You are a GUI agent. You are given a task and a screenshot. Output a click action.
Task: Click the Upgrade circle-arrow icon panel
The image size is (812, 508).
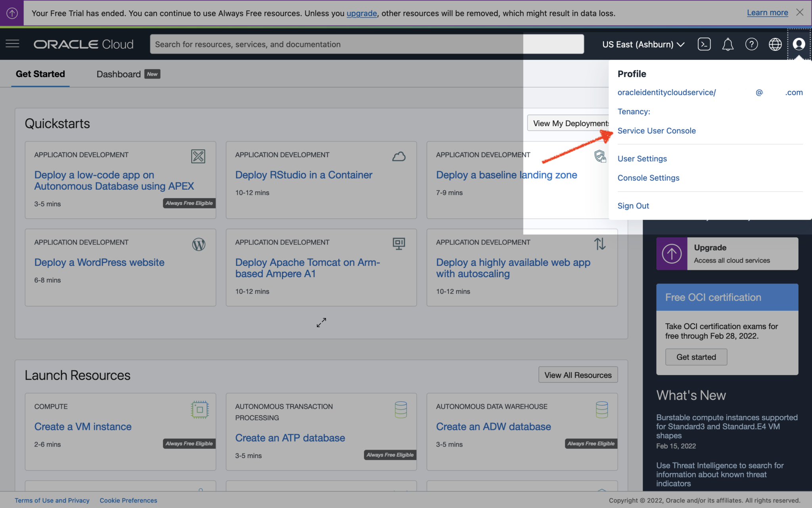(x=672, y=254)
